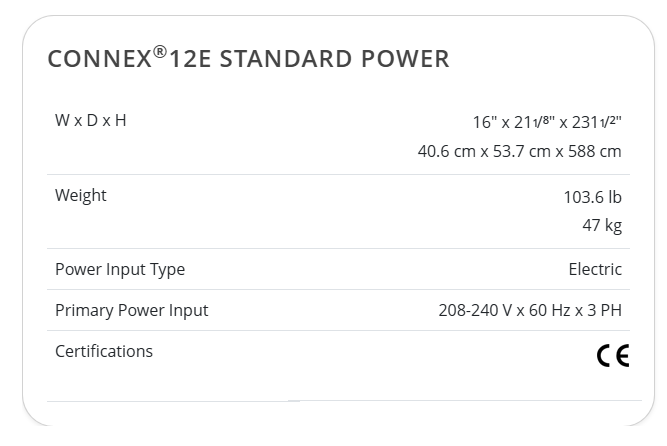Select the CONNEX 12E STANDARD POWER heading
Viewport: 667px width, 446px height.
[x=248, y=58]
